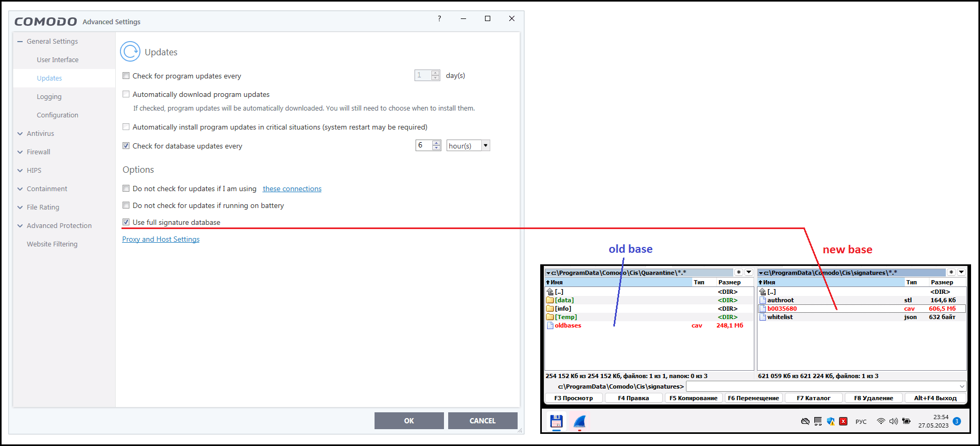Viewport: 980px width, 446px height.
Task: Select Updates in sidebar
Action: (x=49, y=78)
